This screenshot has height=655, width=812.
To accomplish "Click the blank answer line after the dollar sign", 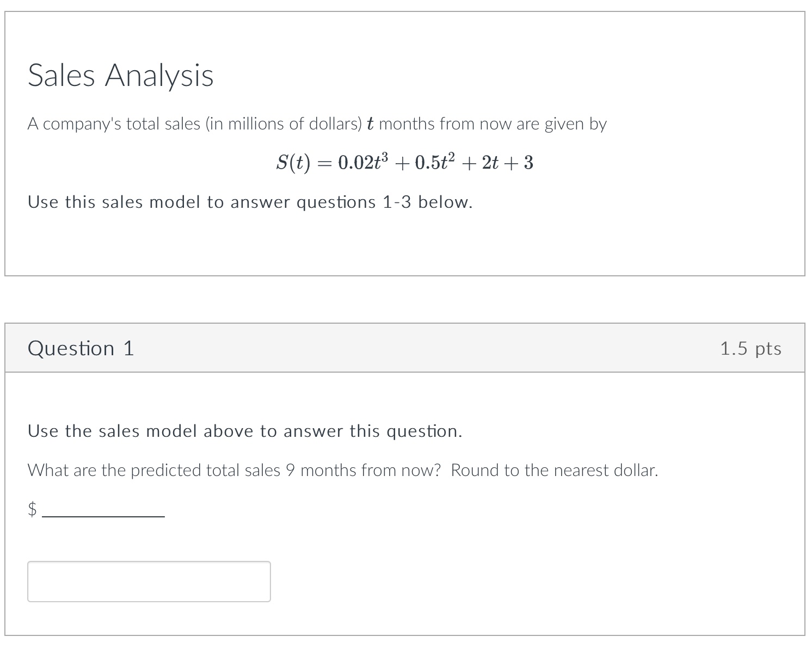I will click(x=103, y=514).
